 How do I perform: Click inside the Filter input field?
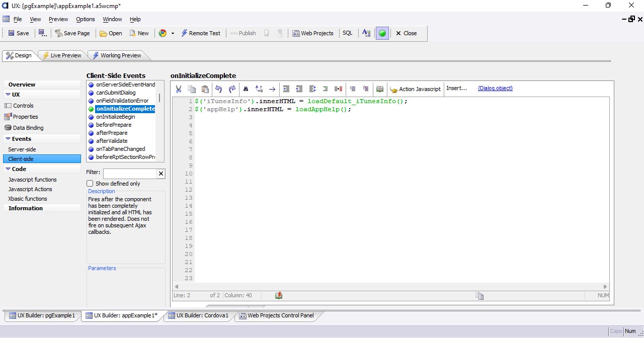coord(130,174)
